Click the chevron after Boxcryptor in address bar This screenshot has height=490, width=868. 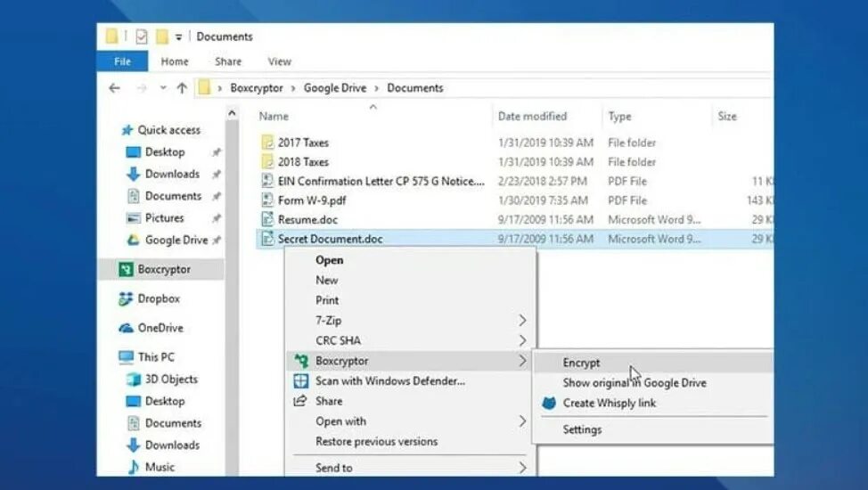(x=293, y=88)
